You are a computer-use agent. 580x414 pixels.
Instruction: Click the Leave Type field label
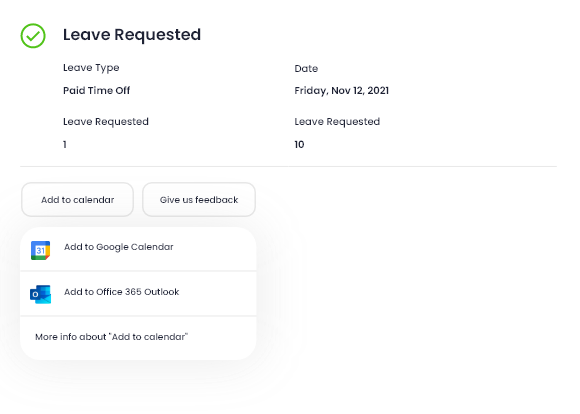[91, 68]
